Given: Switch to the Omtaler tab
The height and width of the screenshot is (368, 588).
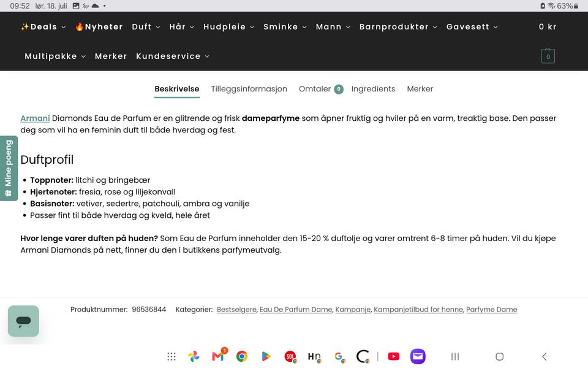Looking at the screenshot, I should [x=321, y=89].
